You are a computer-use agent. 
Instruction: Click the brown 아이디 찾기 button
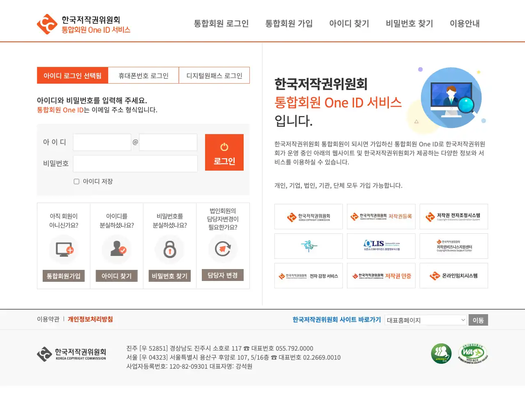coord(116,276)
